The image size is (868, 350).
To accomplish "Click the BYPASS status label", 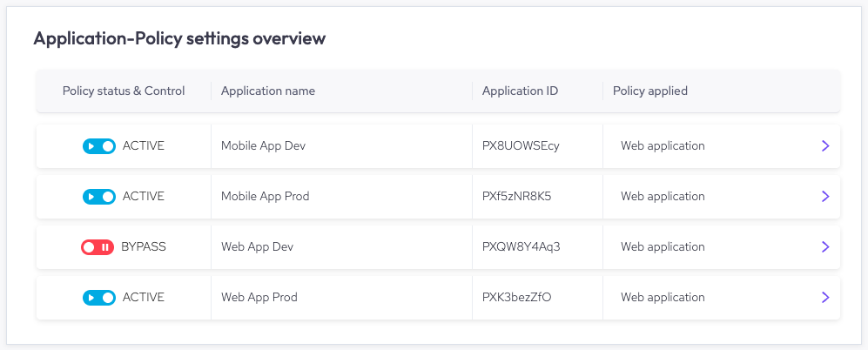I will point(144,247).
